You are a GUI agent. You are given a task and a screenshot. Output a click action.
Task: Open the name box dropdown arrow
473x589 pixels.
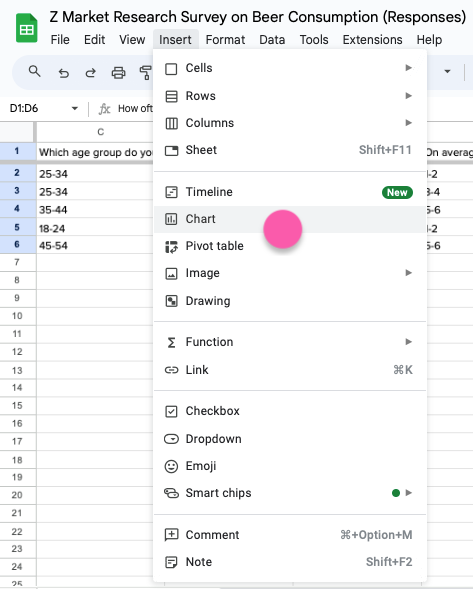[x=75, y=109]
